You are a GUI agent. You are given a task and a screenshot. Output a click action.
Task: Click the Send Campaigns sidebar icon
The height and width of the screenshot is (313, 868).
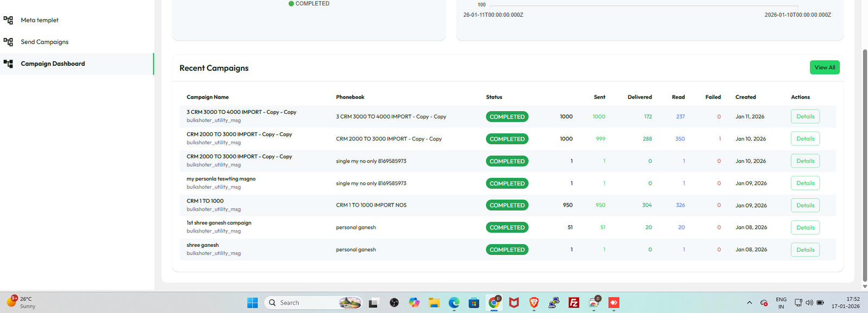coord(8,42)
